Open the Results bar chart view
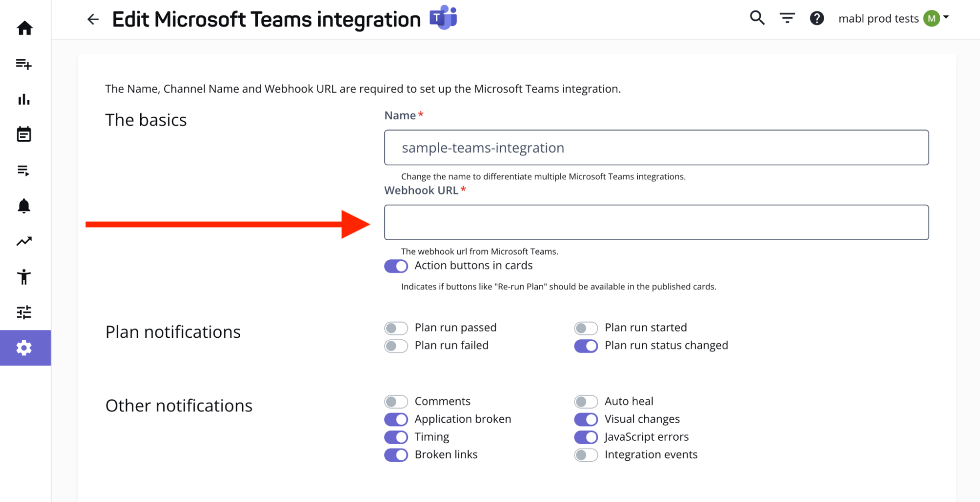 pos(25,100)
